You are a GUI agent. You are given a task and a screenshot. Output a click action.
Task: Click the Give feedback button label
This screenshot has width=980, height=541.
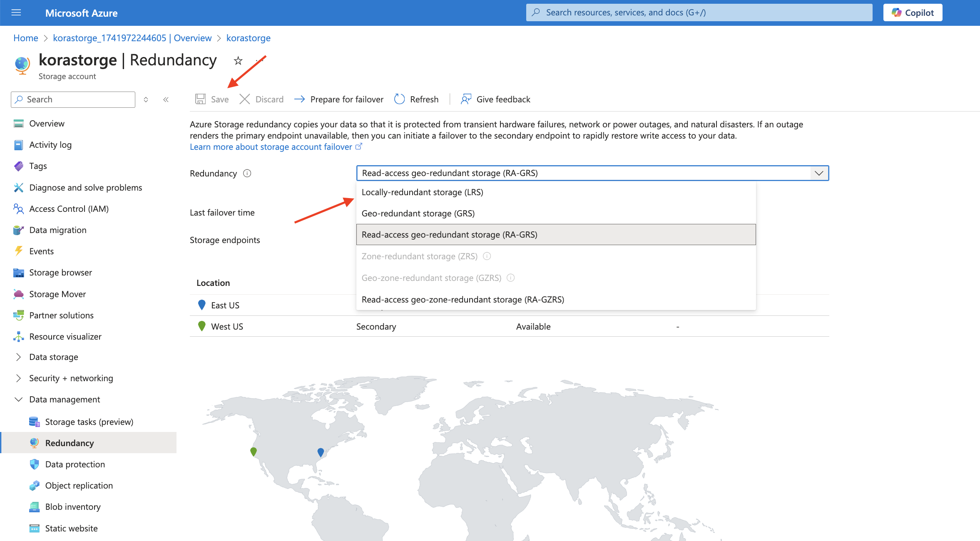(x=503, y=99)
